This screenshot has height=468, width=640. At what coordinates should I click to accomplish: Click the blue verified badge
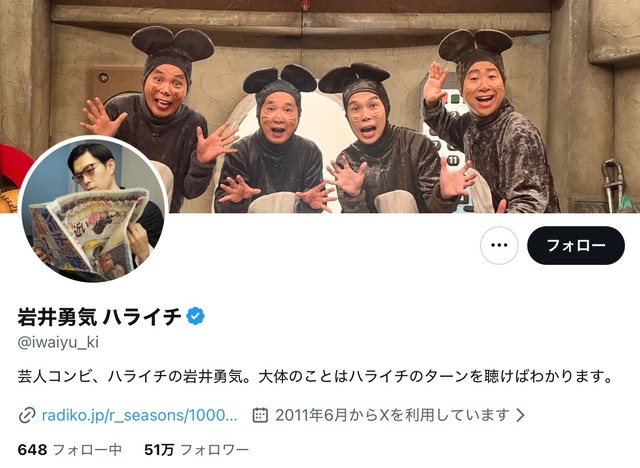pyautogui.click(x=196, y=316)
